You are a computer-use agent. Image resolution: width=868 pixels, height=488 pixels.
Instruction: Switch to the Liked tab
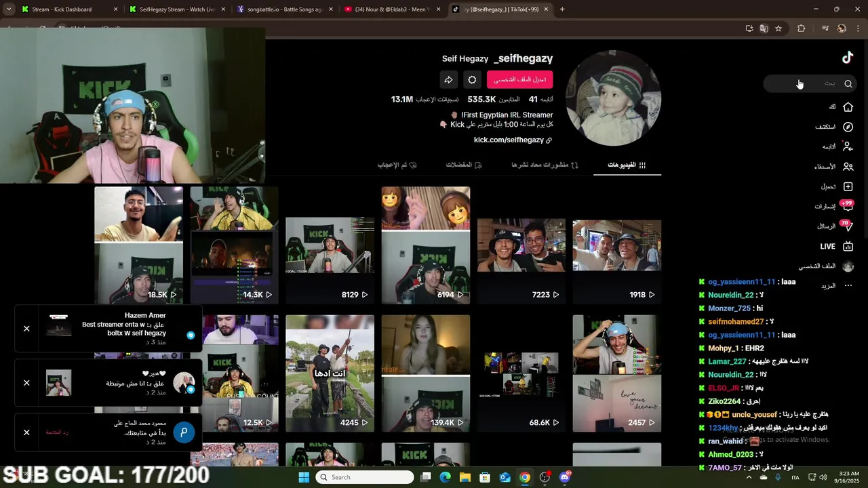[x=397, y=165]
